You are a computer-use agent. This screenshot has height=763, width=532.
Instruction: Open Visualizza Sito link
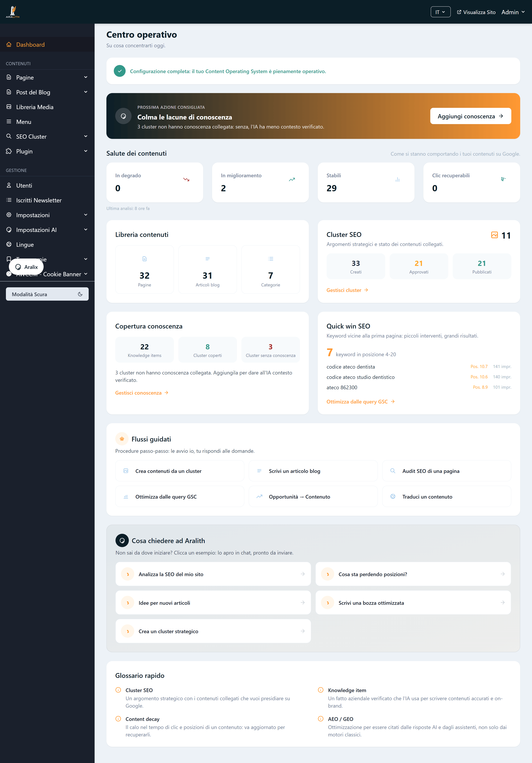coord(476,12)
